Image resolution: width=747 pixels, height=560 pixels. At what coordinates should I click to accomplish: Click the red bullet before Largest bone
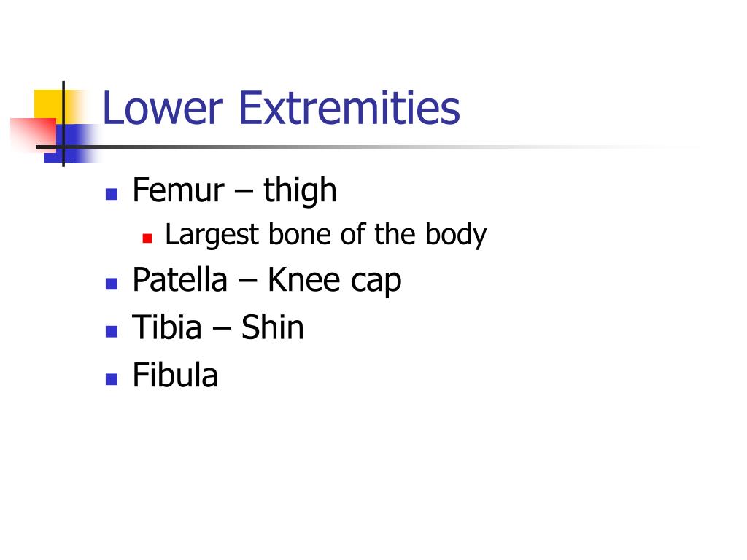[147, 238]
